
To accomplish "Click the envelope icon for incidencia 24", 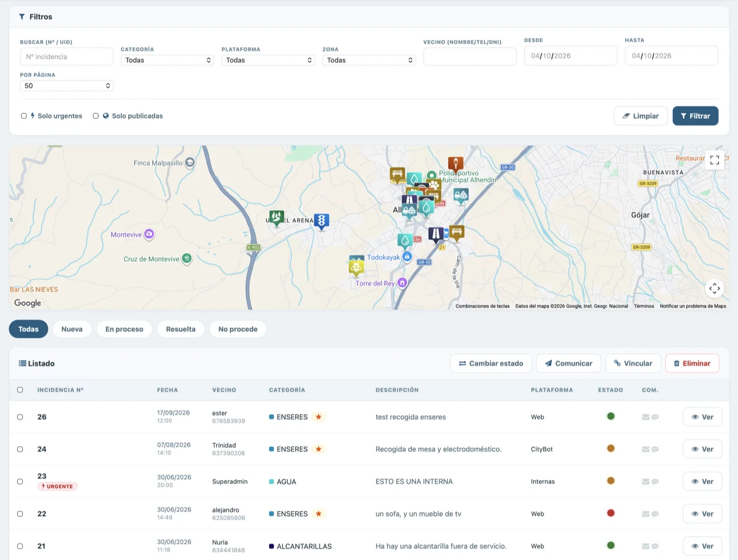I will pyautogui.click(x=645, y=449).
